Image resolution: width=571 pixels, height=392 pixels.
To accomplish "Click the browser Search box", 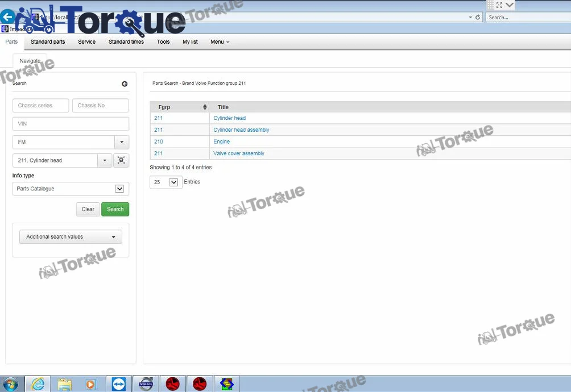I will pos(528,17).
